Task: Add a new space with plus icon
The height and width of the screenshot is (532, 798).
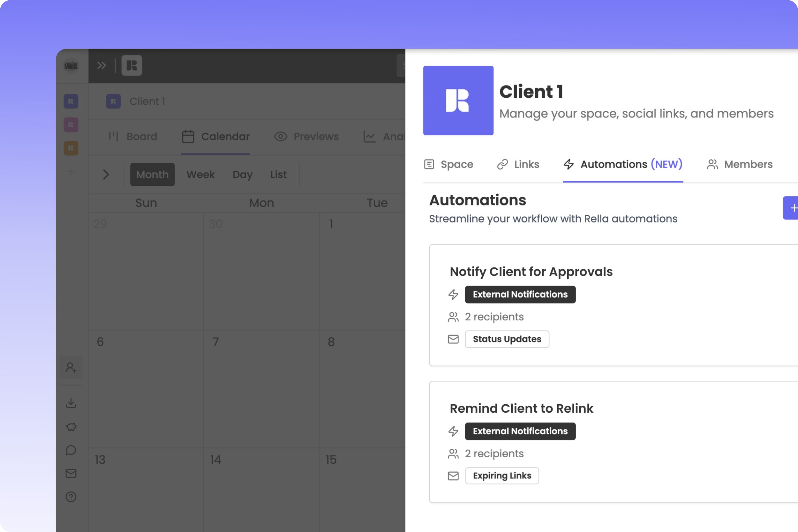Action: pos(71,172)
